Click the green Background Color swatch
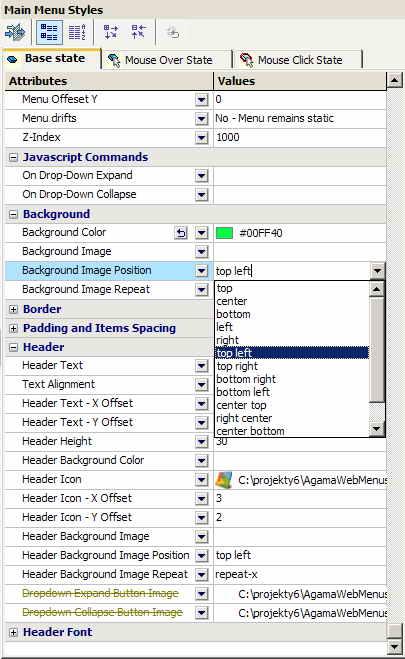 pyautogui.click(x=224, y=233)
